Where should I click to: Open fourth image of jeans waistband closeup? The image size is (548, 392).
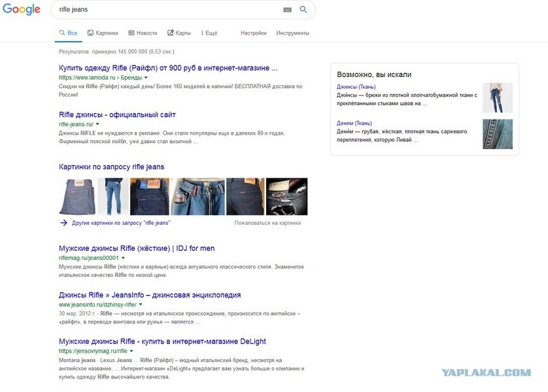[197, 197]
